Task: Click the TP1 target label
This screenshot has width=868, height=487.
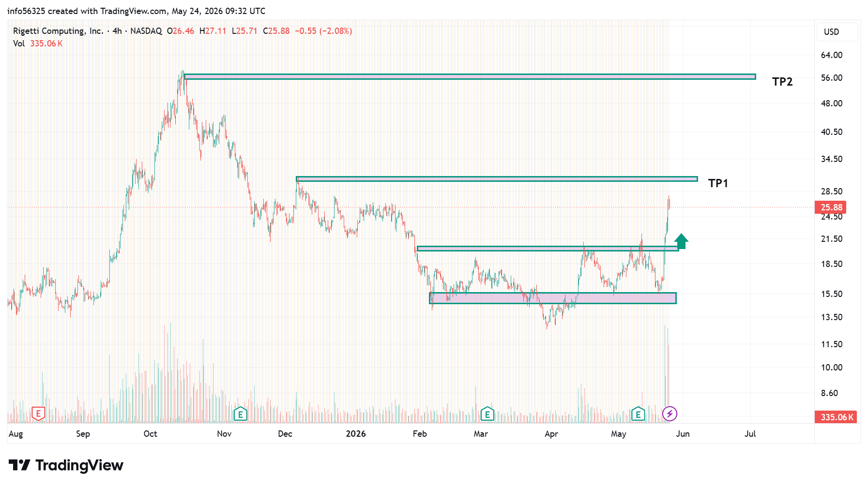Action: 718,183
